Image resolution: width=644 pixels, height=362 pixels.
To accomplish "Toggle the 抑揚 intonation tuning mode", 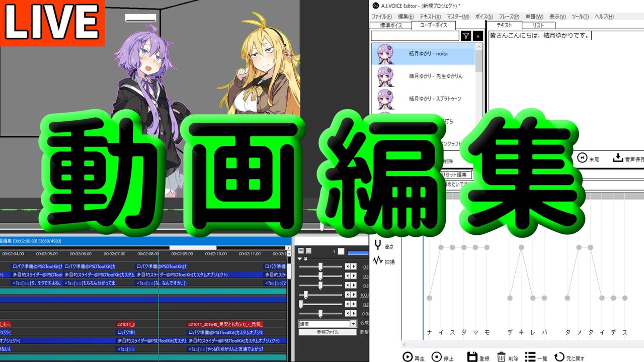I will click(x=378, y=259).
